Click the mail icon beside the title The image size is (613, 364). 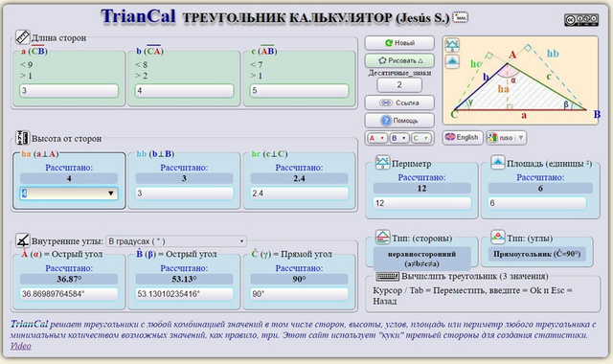coord(460,17)
